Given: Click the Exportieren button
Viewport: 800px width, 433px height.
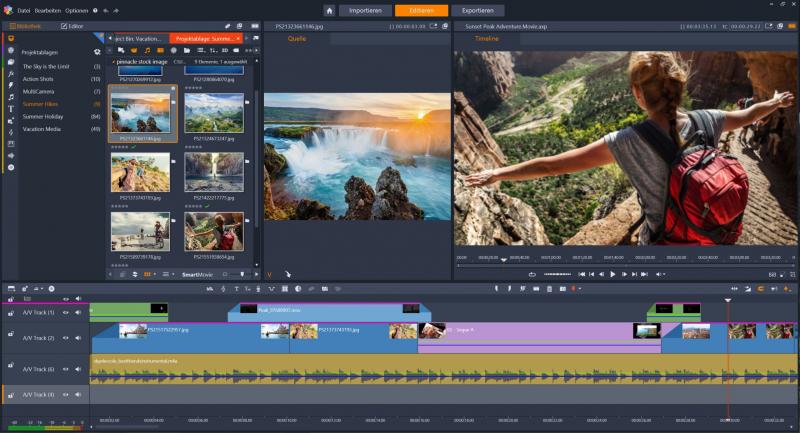Looking at the screenshot, I should [477, 10].
